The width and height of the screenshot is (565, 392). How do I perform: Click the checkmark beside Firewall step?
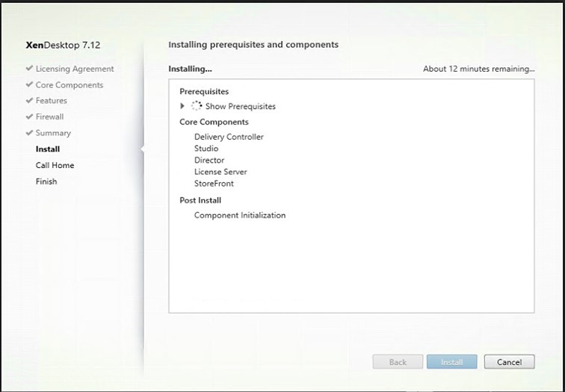pos(30,116)
